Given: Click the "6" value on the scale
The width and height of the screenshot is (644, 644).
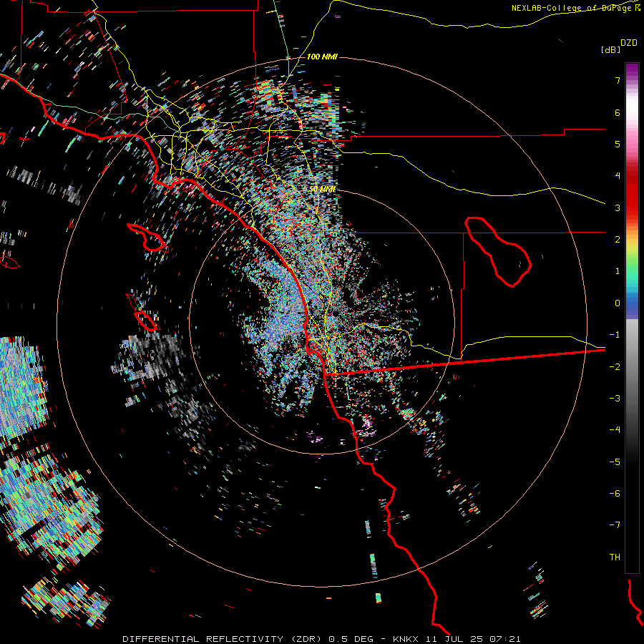Looking at the screenshot, I should [618, 112].
